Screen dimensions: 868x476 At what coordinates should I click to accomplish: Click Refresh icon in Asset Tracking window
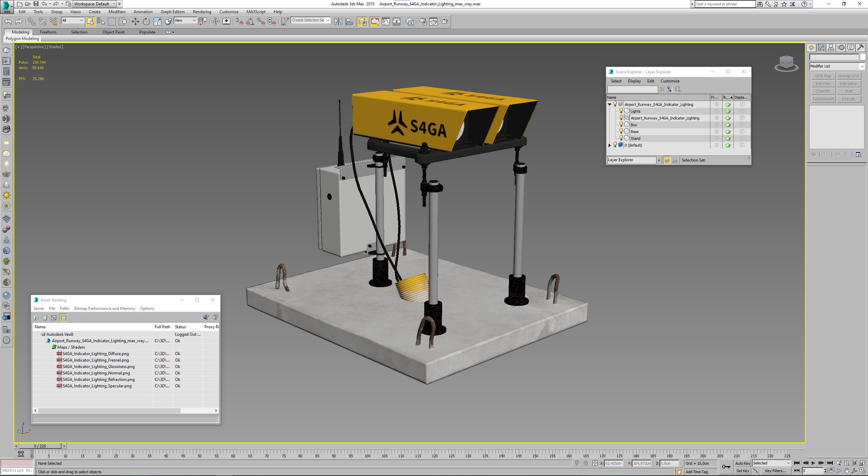tap(36, 318)
